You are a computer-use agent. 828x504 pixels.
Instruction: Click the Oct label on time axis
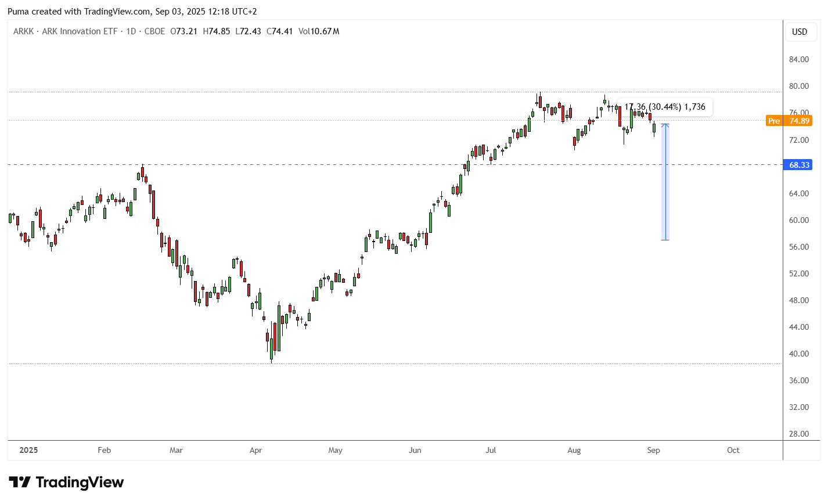pos(733,450)
